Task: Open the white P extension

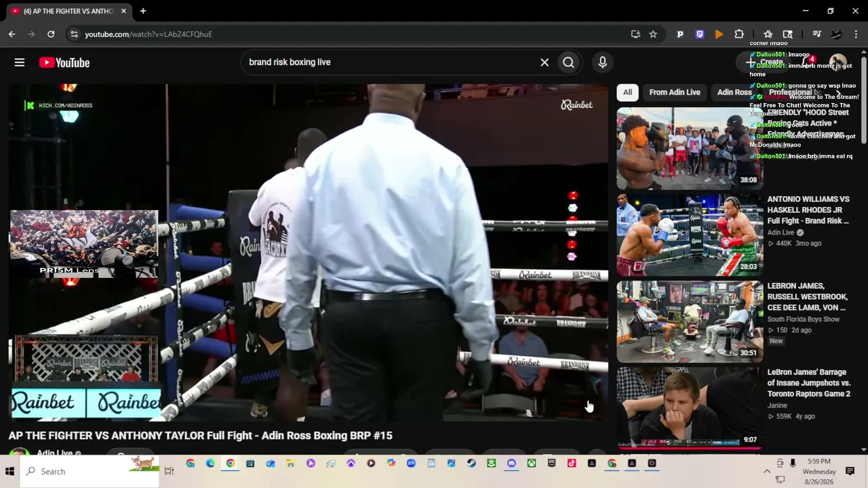Action: click(680, 34)
